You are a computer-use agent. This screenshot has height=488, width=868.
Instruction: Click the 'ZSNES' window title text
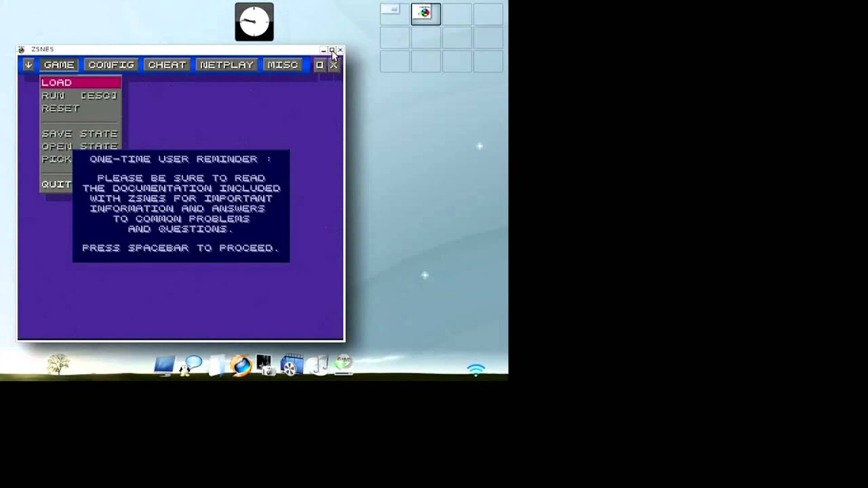point(42,49)
